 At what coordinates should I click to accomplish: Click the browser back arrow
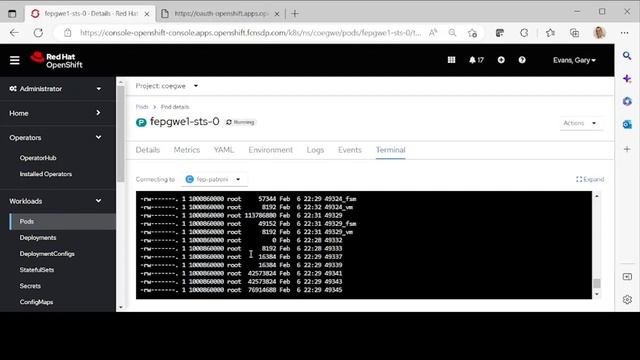[x=14, y=33]
